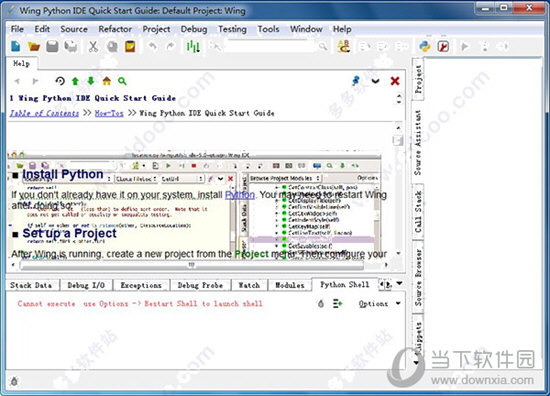Follow the Table of Contents link
The image size is (550, 396).
[44, 113]
